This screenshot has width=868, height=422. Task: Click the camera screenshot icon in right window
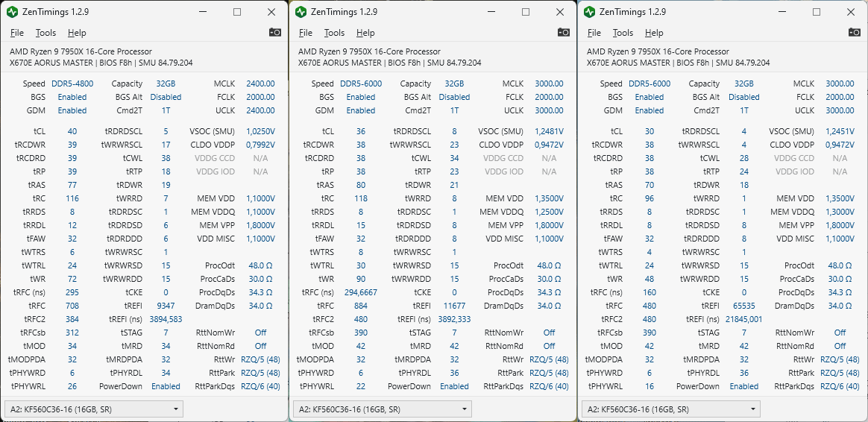tap(854, 32)
